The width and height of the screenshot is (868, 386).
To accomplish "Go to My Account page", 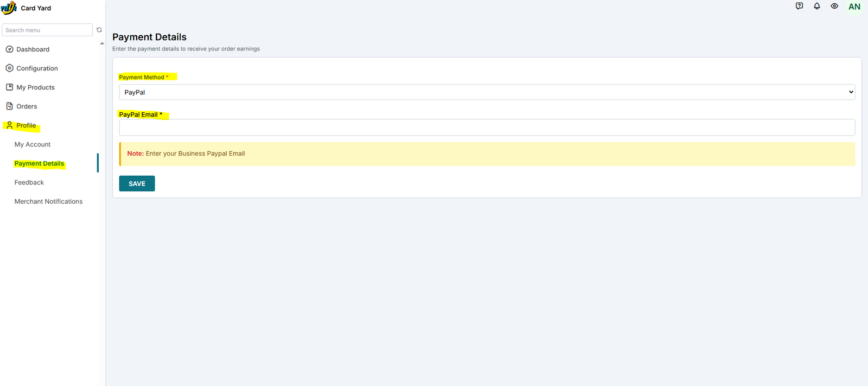I will (33, 145).
